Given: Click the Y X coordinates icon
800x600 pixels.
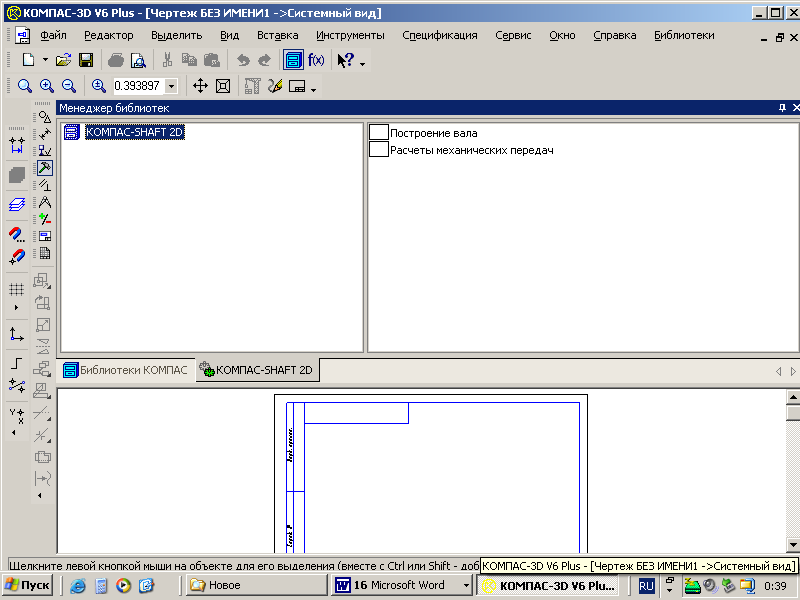Looking at the screenshot, I should 17,416.
